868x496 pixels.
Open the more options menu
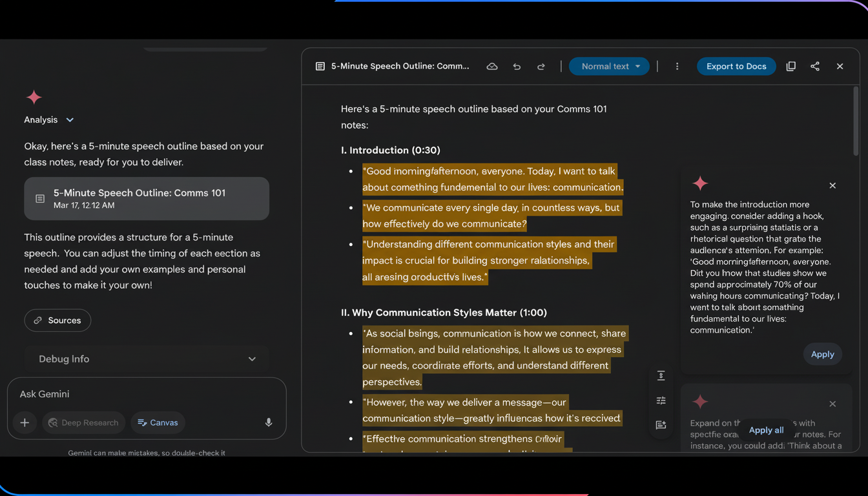pyautogui.click(x=677, y=66)
